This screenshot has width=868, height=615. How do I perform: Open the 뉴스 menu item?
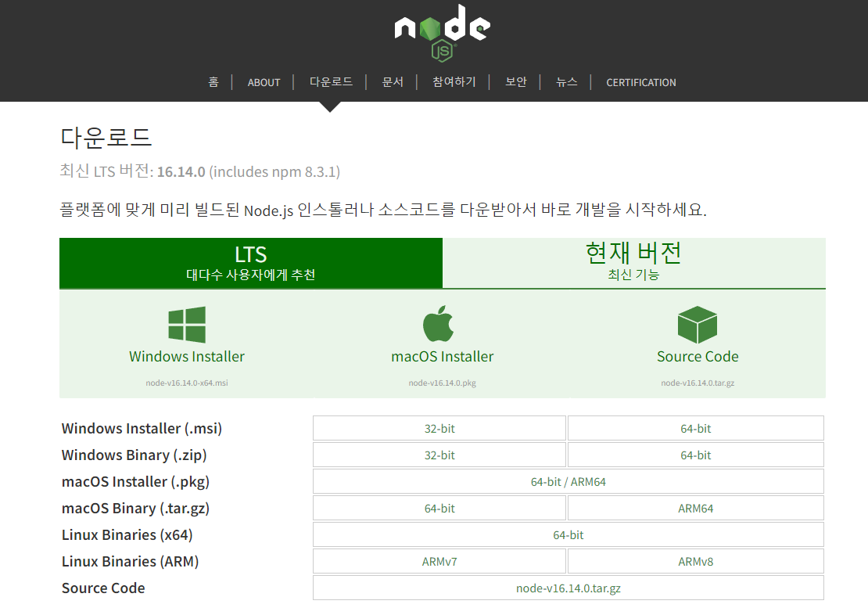(x=566, y=82)
